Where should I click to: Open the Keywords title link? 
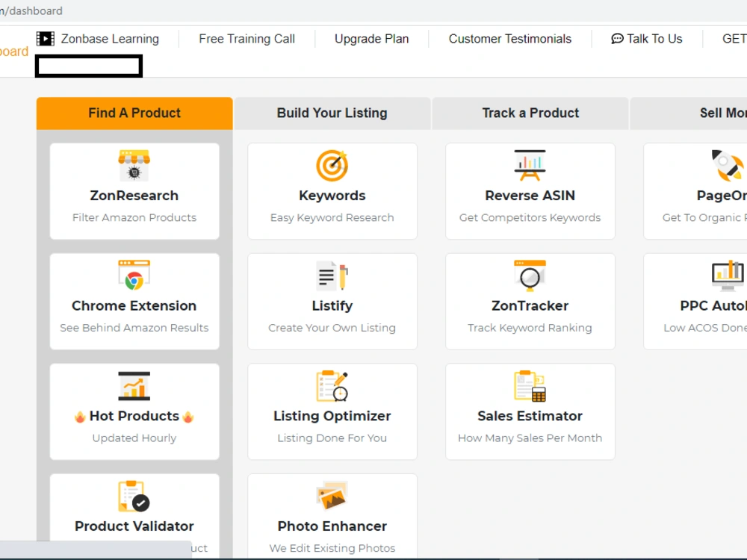point(332,195)
